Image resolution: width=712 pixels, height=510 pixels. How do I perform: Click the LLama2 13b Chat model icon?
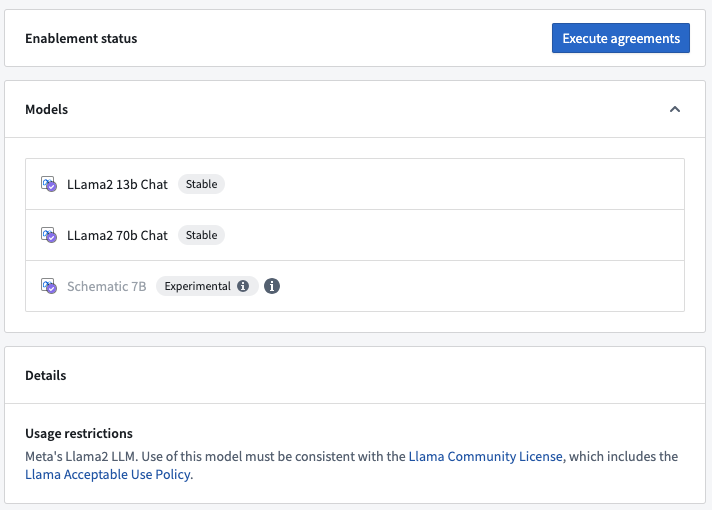pos(49,184)
